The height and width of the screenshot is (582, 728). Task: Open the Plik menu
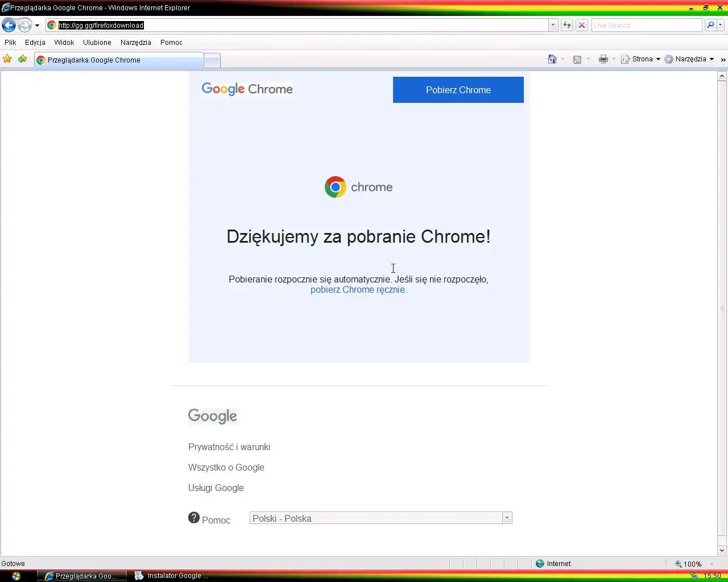(x=10, y=43)
